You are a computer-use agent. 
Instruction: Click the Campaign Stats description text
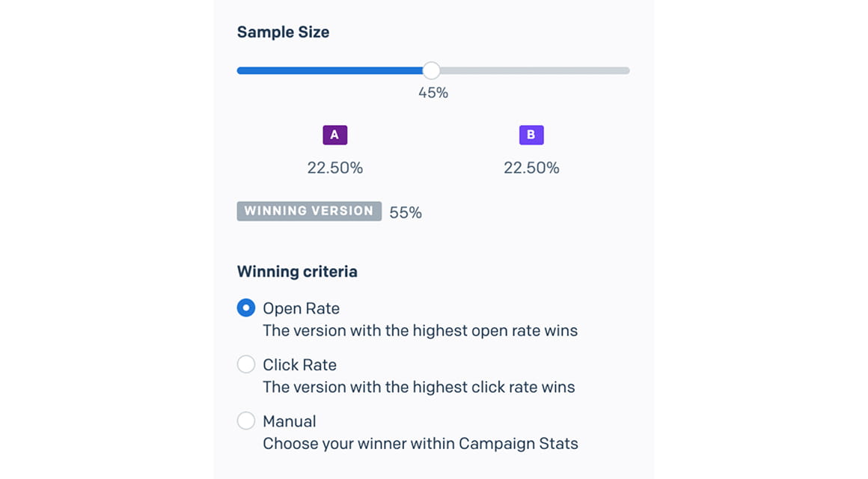(x=420, y=444)
